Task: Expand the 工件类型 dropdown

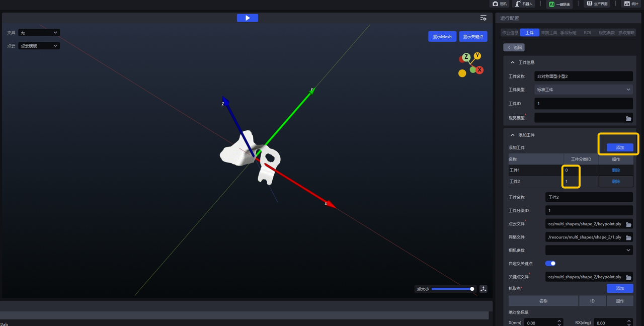Action: coord(583,90)
